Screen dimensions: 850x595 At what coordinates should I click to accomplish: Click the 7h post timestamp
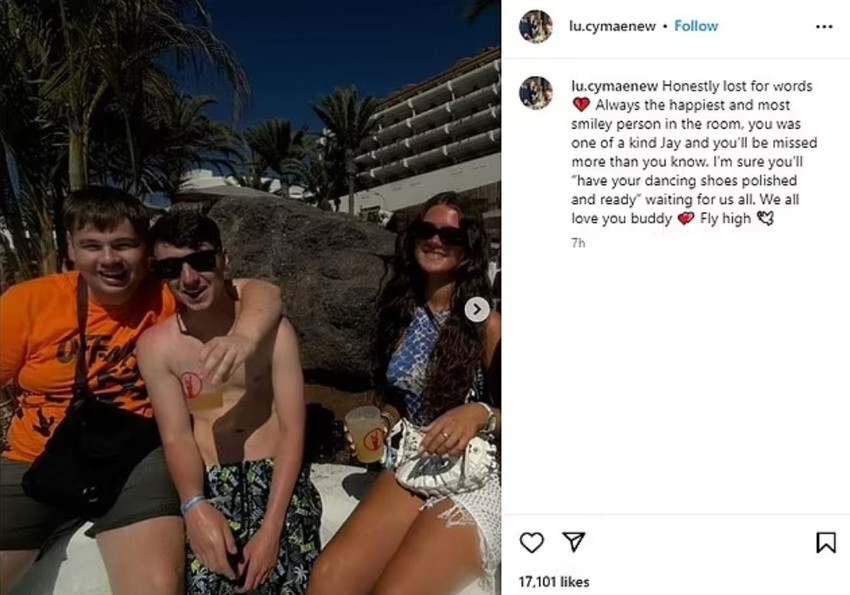(x=578, y=243)
